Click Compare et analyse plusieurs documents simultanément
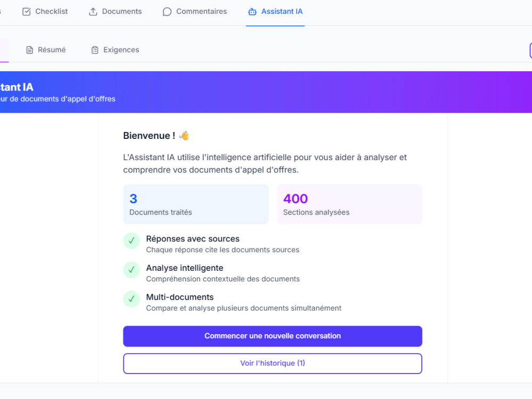 [244, 308]
